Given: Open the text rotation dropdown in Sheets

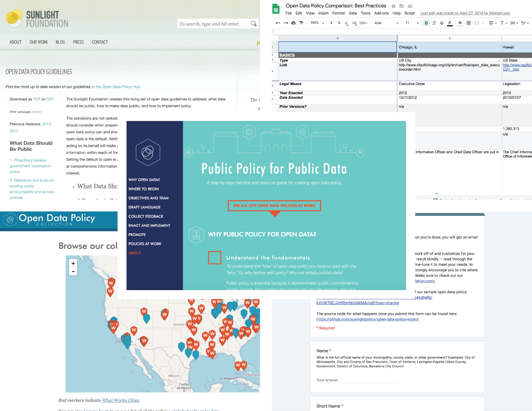Looking at the screenshot, I should [x=525, y=23].
